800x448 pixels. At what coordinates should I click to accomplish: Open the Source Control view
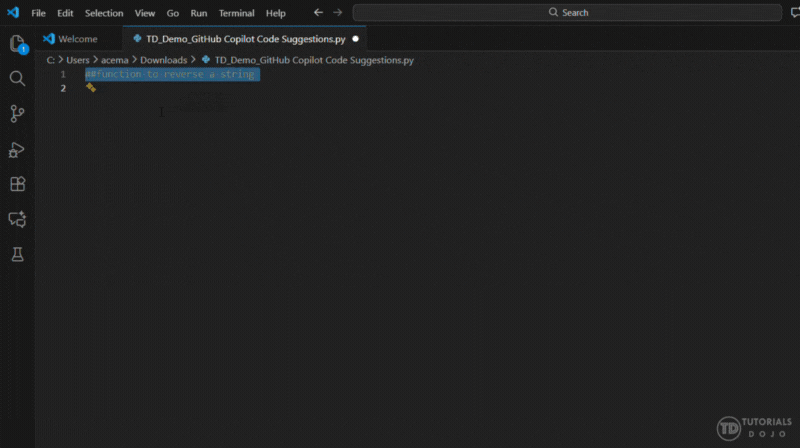[x=17, y=113]
